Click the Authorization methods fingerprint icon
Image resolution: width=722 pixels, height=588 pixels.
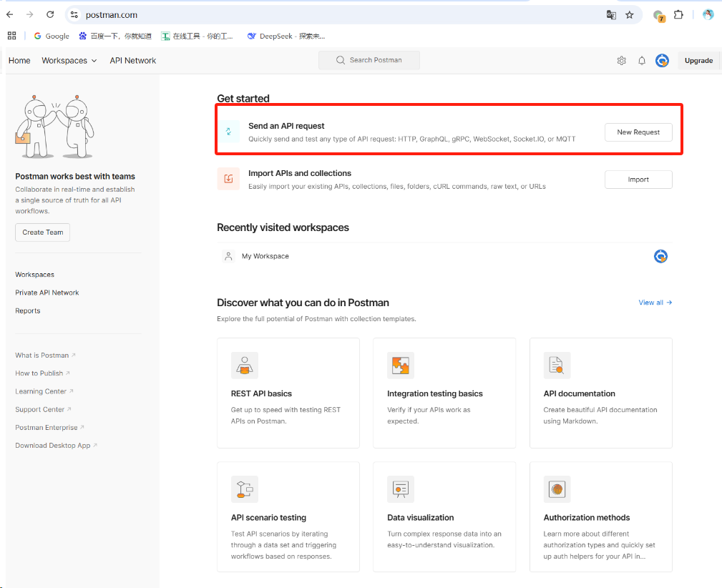point(557,489)
